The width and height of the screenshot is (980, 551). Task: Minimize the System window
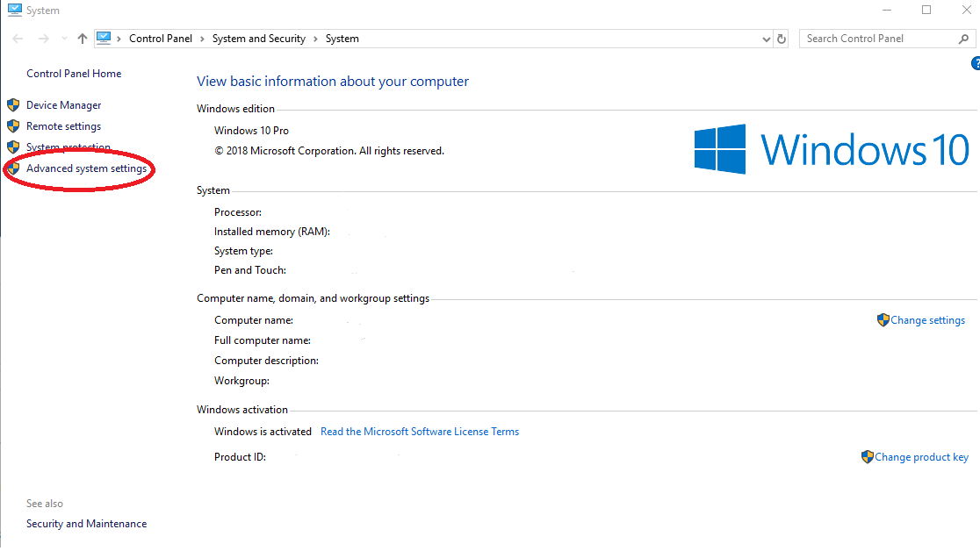tap(887, 10)
